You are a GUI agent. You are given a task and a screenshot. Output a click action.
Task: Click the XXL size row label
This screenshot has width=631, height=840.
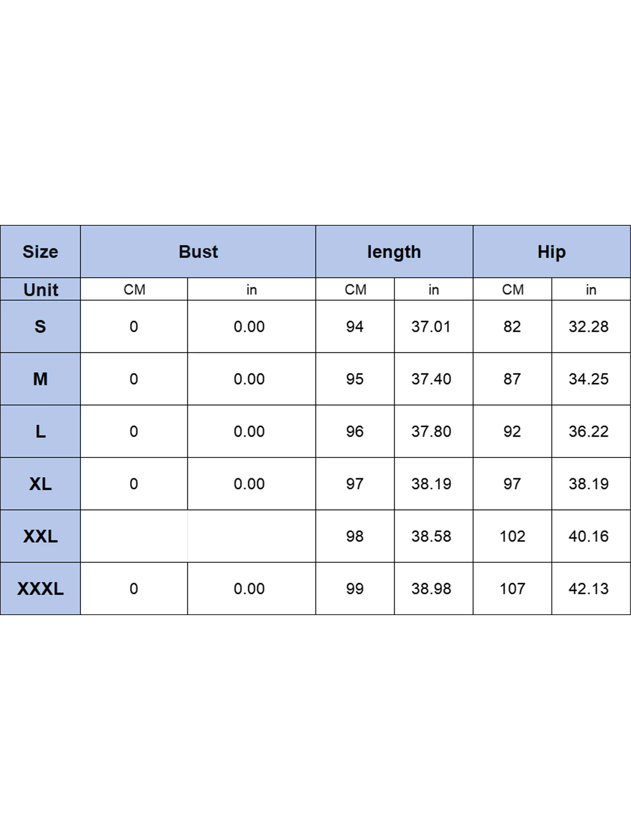pos(40,536)
